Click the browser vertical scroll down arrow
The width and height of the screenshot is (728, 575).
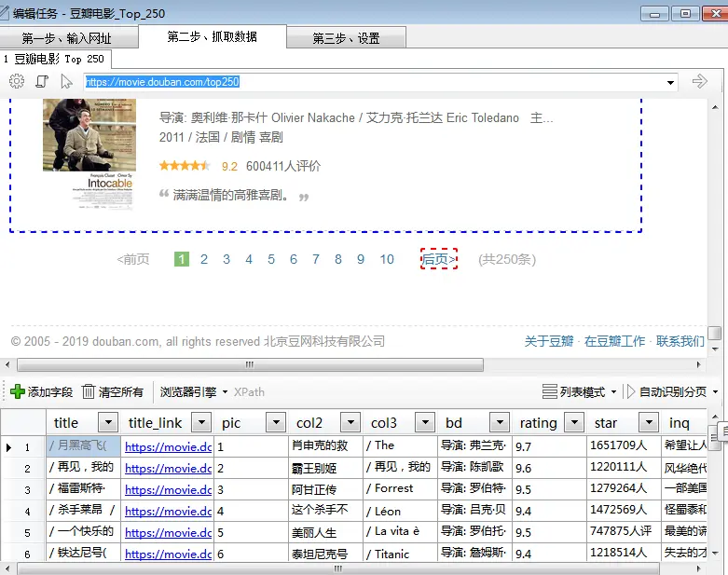pyautogui.click(x=715, y=349)
